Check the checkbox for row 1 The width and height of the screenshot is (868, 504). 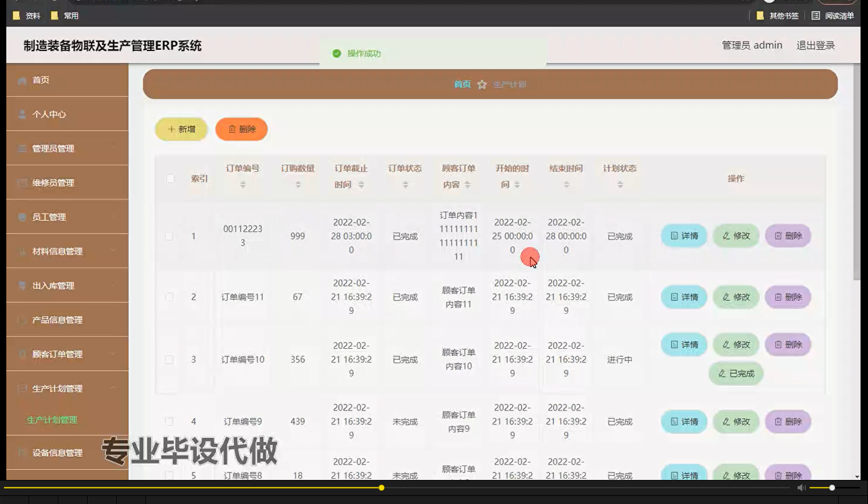[x=169, y=235]
